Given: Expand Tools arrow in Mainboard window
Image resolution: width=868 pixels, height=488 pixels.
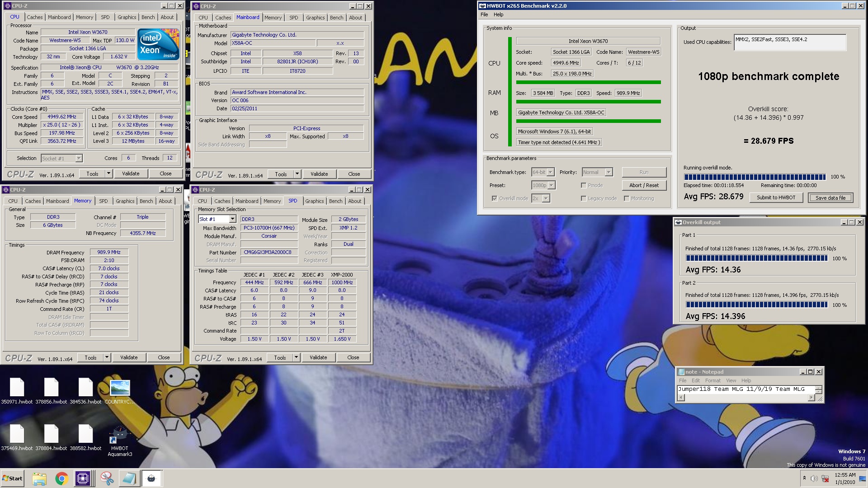Looking at the screenshot, I should click(x=297, y=174).
